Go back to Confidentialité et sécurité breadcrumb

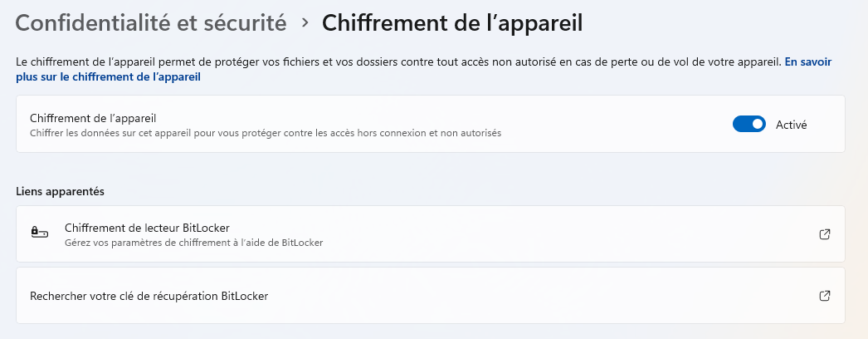[151, 23]
